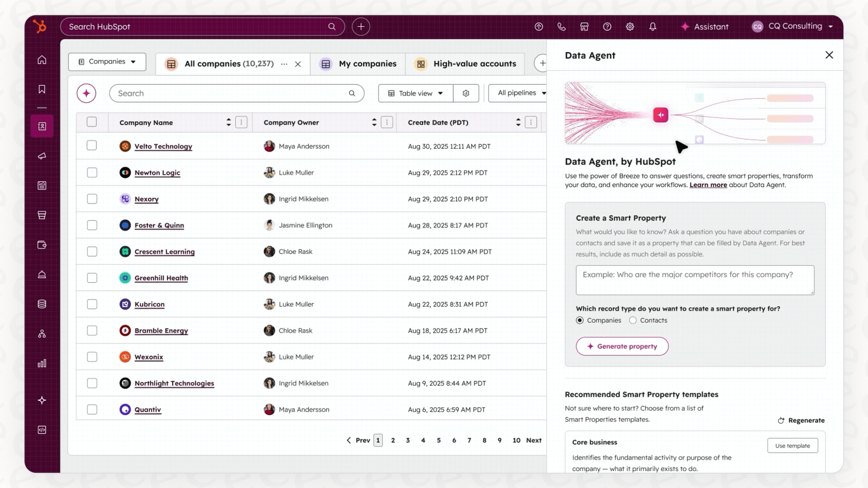
Task: Switch to the High-value accounts tab
Action: (465, 64)
